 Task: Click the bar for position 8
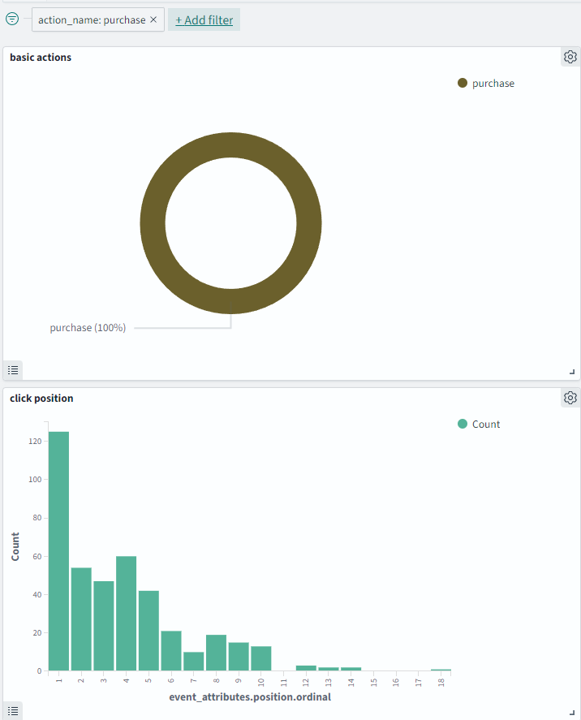pos(216,652)
